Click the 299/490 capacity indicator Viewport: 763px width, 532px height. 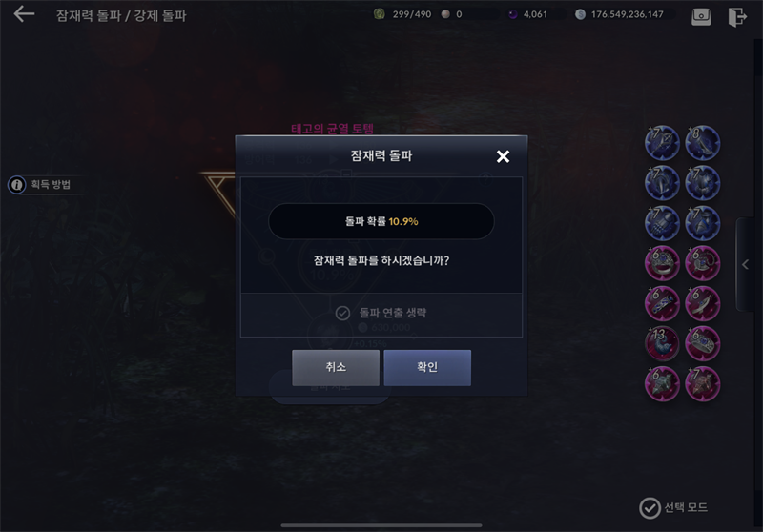(x=402, y=14)
